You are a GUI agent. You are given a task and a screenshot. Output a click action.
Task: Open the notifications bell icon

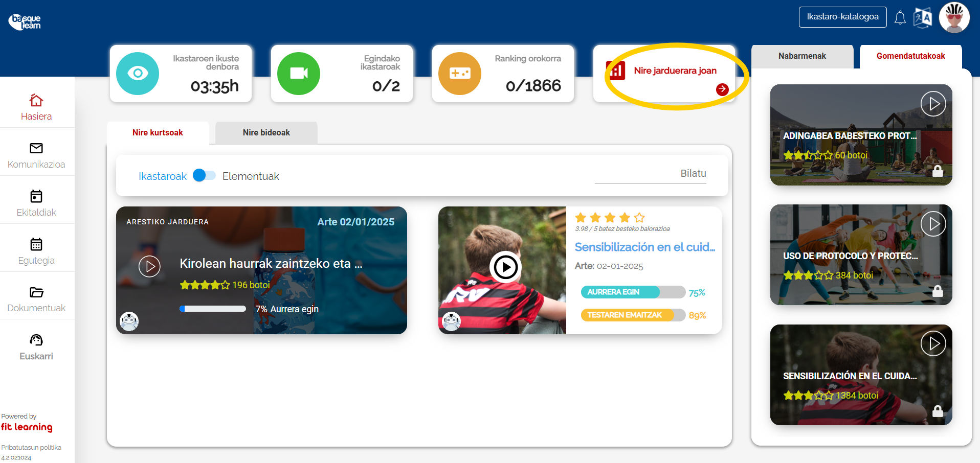click(x=900, y=18)
